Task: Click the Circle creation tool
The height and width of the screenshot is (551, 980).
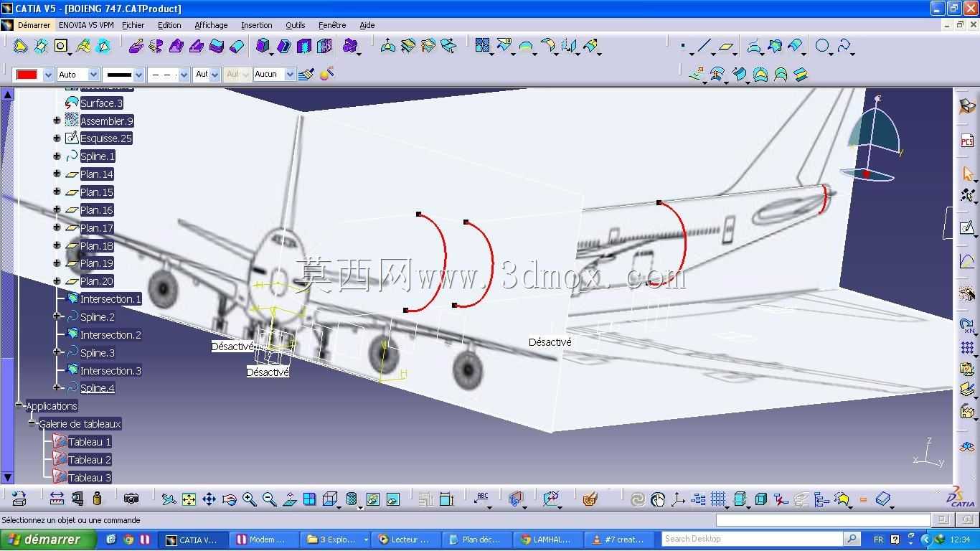Action: point(822,47)
